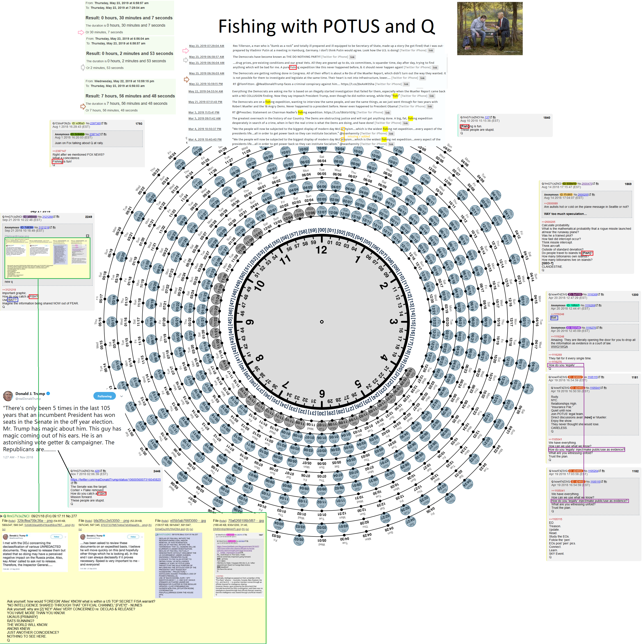Click quote link >>1105115 above EO text
644x644 pixels.
(555, 519)
